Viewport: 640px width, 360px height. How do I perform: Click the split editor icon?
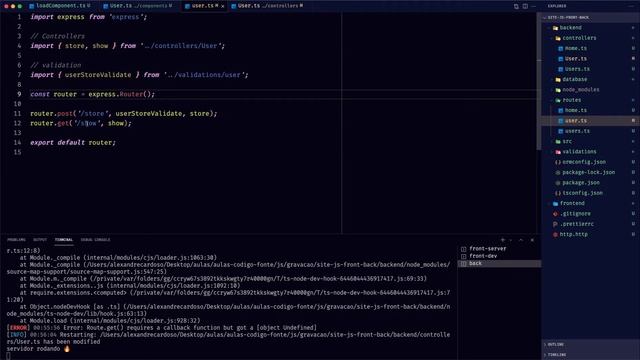(x=525, y=6)
